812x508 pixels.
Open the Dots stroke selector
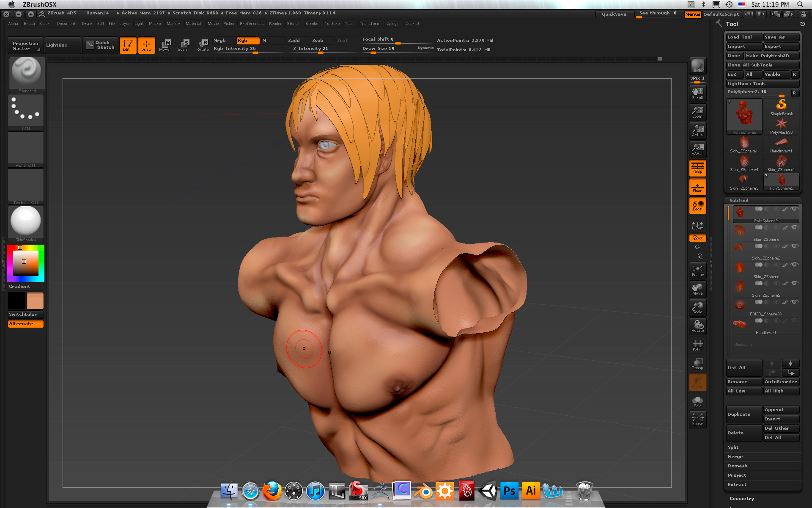pyautogui.click(x=26, y=112)
